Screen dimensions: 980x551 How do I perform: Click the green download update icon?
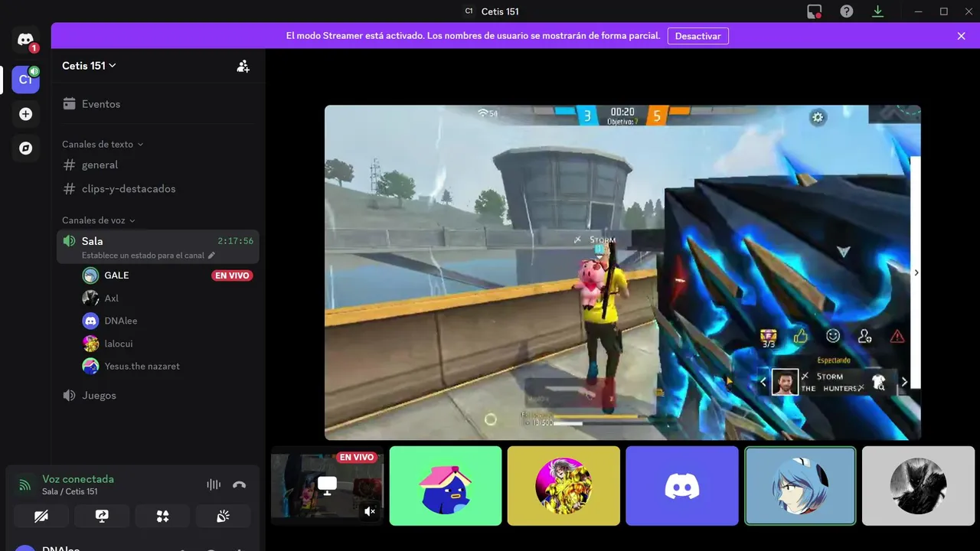pyautogui.click(x=878, y=11)
